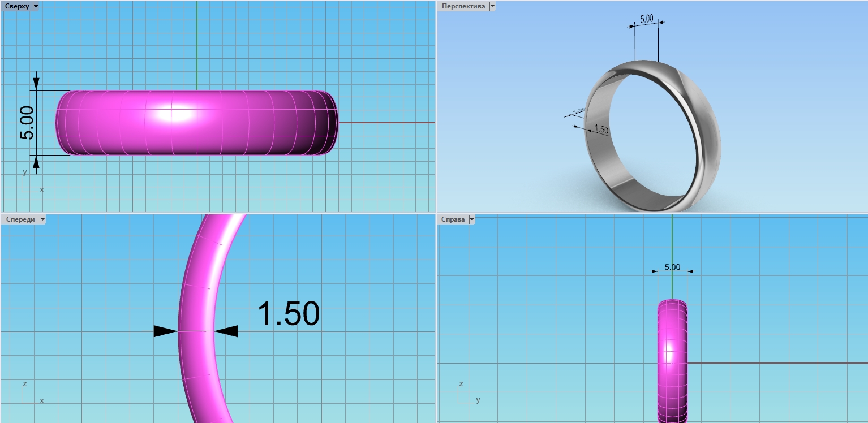Expand the Справа viewport menu arrow
Image resolution: width=868 pixels, height=423 pixels.
coord(471,219)
